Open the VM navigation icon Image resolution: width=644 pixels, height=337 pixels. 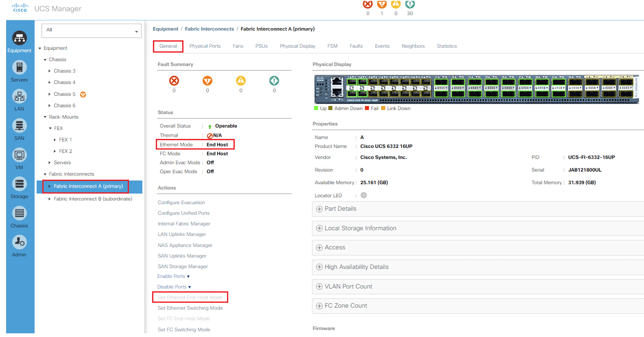click(19, 155)
